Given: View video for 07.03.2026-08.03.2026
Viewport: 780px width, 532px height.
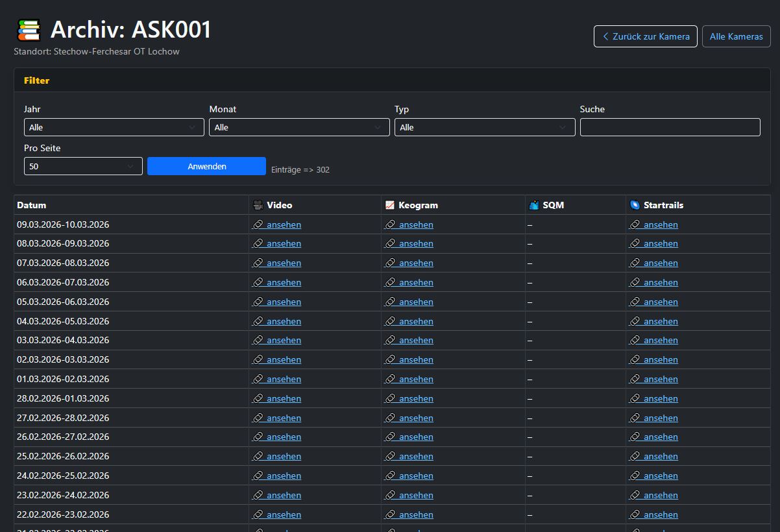Looking at the screenshot, I should point(284,263).
